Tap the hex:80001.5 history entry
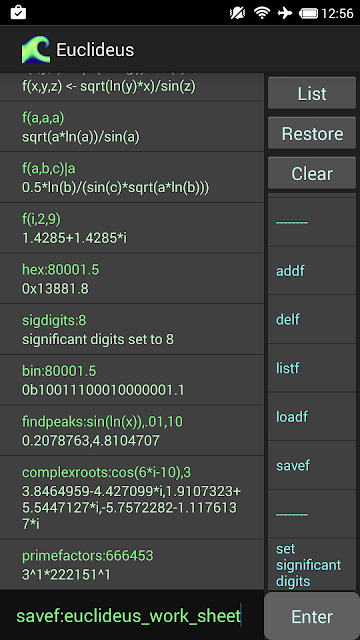Viewport: 360px width, 640px height. [x=131, y=279]
